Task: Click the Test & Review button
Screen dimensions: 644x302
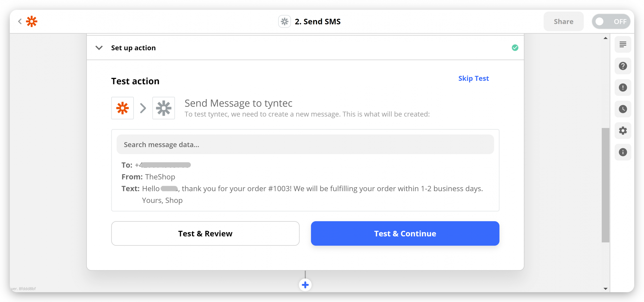Action: pos(205,233)
